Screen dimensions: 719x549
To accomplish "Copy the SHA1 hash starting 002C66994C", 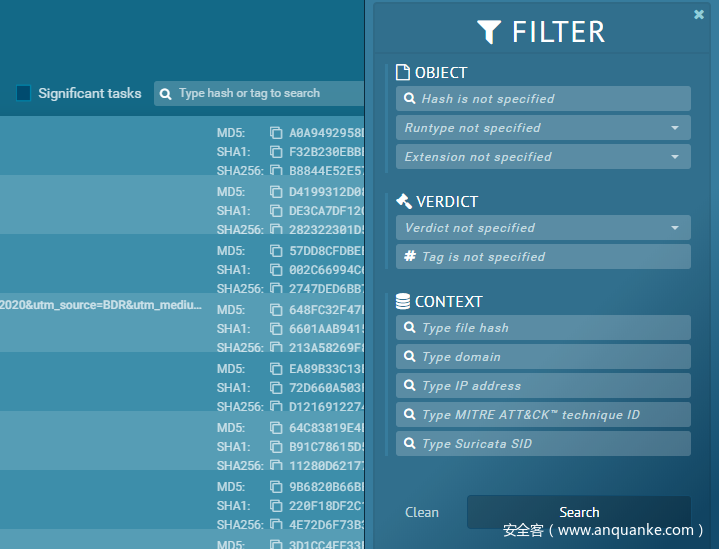I will tap(276, 270).
